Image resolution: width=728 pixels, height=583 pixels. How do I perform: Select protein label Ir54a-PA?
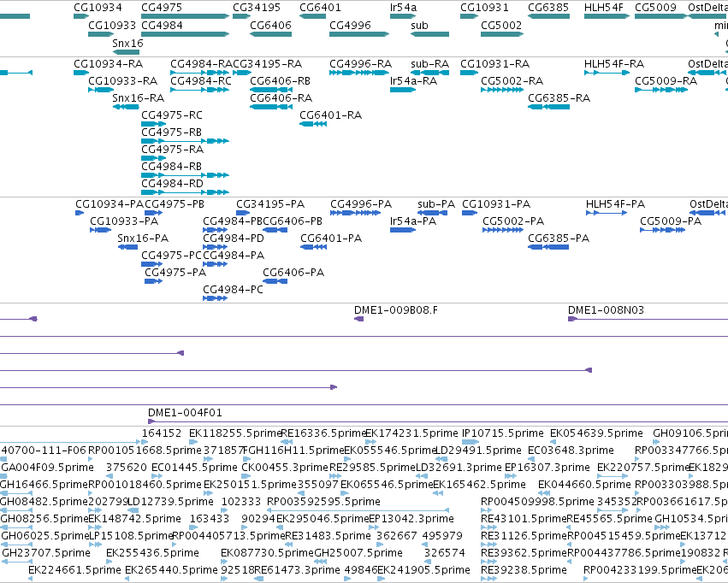413,221
